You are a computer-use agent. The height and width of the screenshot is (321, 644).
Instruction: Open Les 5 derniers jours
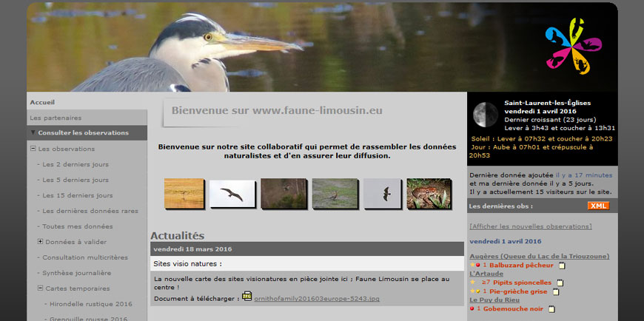76,180
